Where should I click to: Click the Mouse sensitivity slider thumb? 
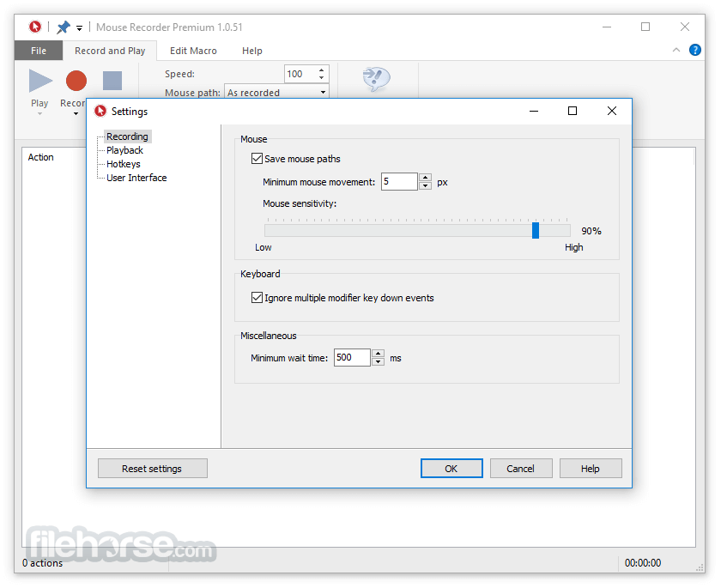536,230
